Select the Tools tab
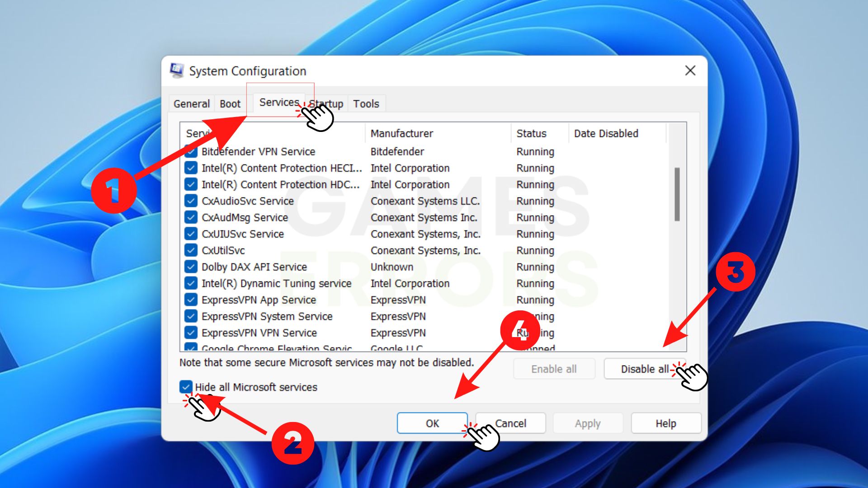This screenshot has width=868, height=488. pos(366,104)
